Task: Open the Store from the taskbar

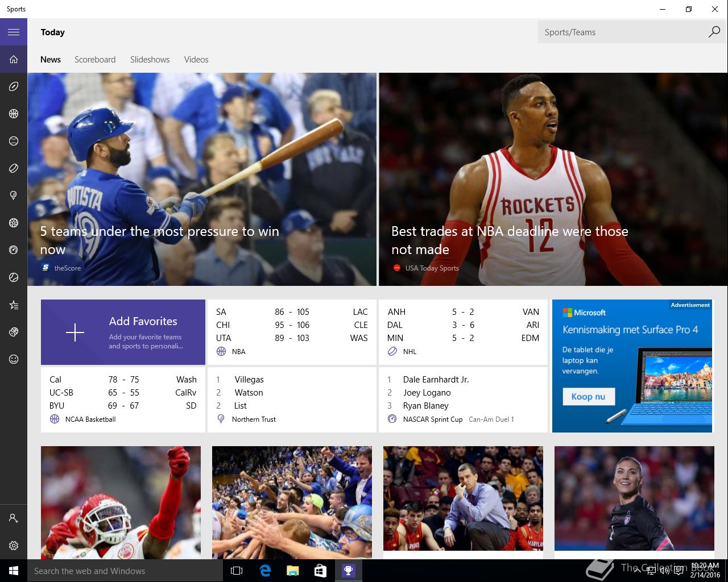Action: pos(320,571)
